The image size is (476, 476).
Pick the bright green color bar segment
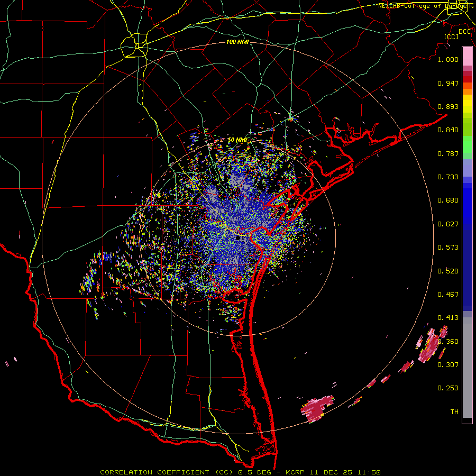click(x=467, y=144)
